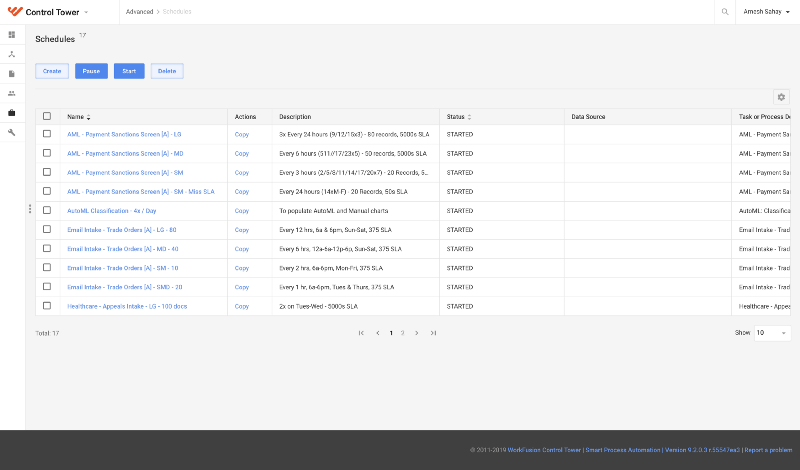
Task: Open Smart Process Automation footer link
Action: [622, 450]
